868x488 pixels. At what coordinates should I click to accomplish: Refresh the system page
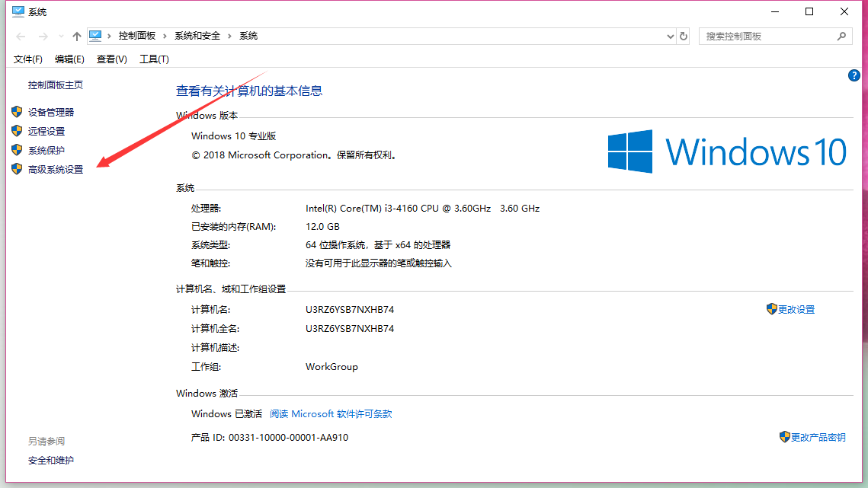click(x=684, y=36)
